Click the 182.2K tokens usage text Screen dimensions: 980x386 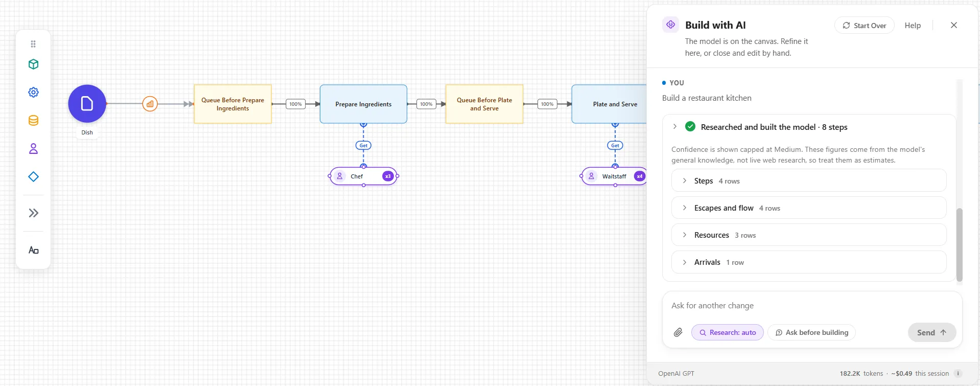(861, 373)
